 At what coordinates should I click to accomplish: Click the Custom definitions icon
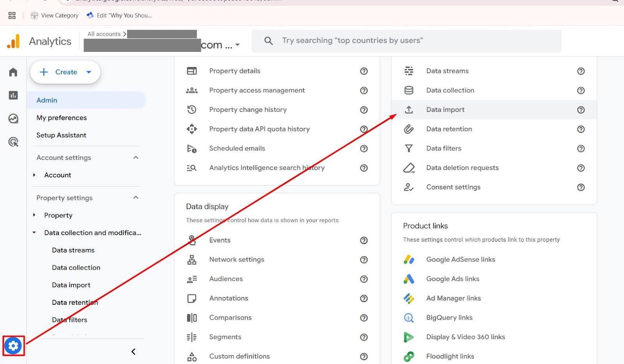191,357
